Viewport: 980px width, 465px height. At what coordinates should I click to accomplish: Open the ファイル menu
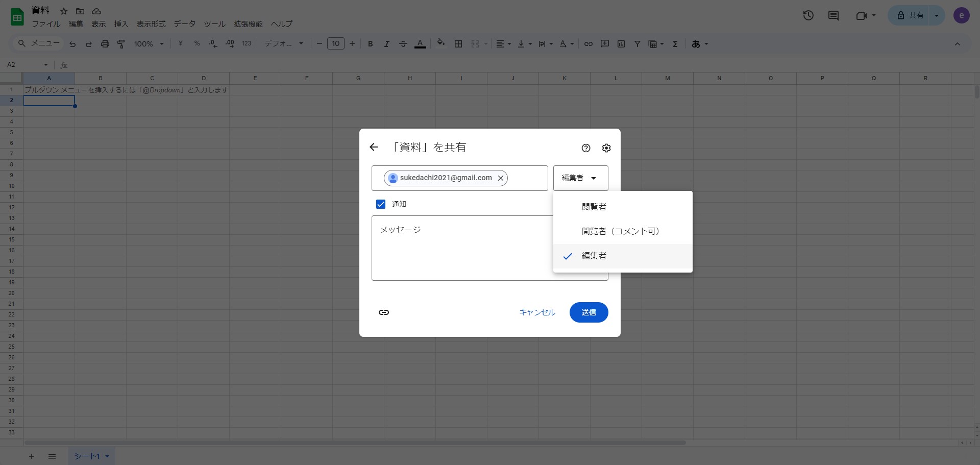click(46, 24)
